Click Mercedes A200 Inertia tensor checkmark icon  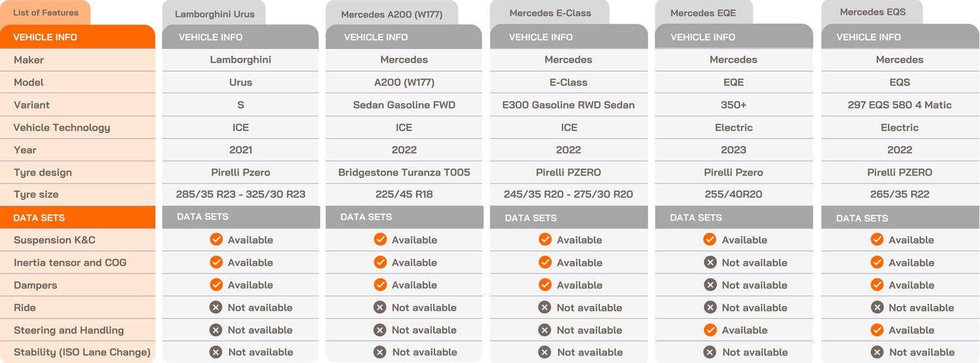(x=380, y=262)
